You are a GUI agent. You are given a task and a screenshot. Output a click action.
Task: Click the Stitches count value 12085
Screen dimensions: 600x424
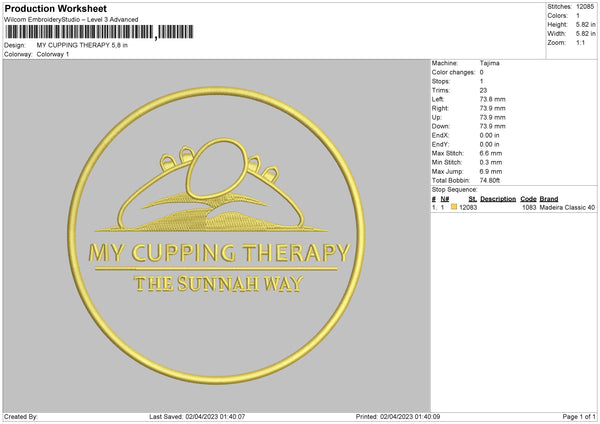[x=585, y=7]
